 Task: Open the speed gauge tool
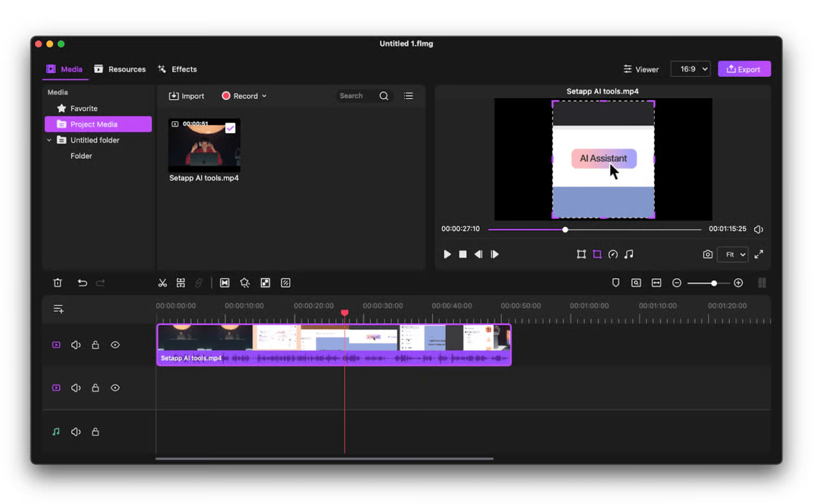click(x=613, y=254)
